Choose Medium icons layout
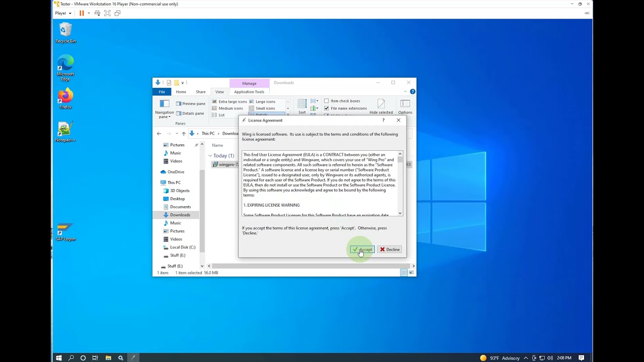 point(227,108)
